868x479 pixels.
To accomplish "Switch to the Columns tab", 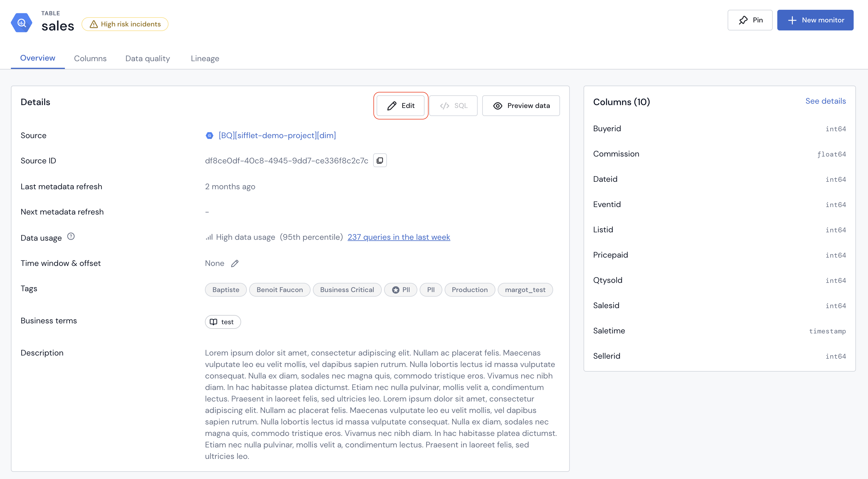I will point(90,59).
